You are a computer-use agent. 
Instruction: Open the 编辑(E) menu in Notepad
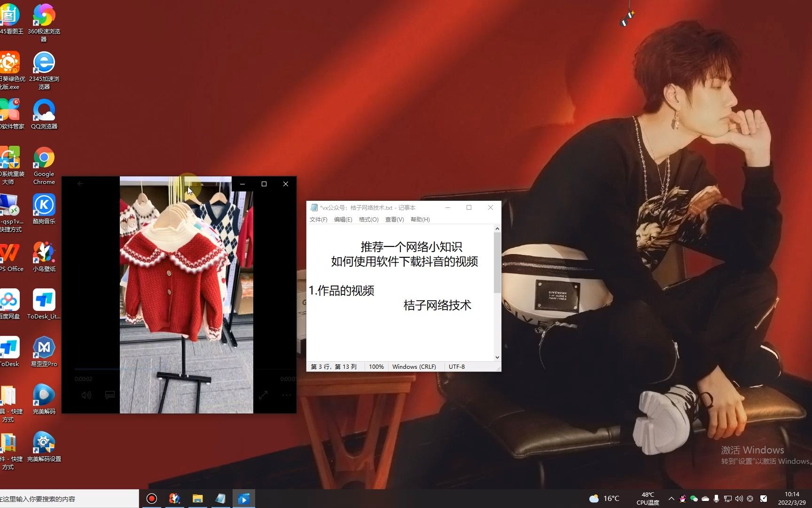pyautogui.click(x=343, y=220)
